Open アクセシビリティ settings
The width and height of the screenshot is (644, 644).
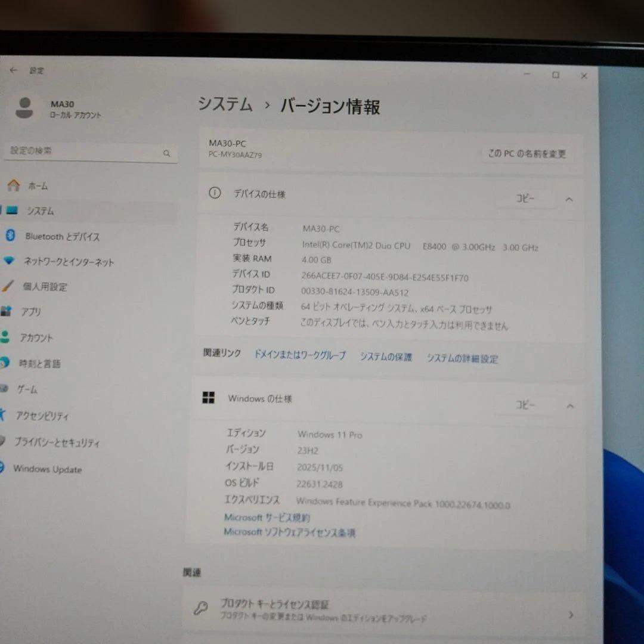(x=42, y=416)
